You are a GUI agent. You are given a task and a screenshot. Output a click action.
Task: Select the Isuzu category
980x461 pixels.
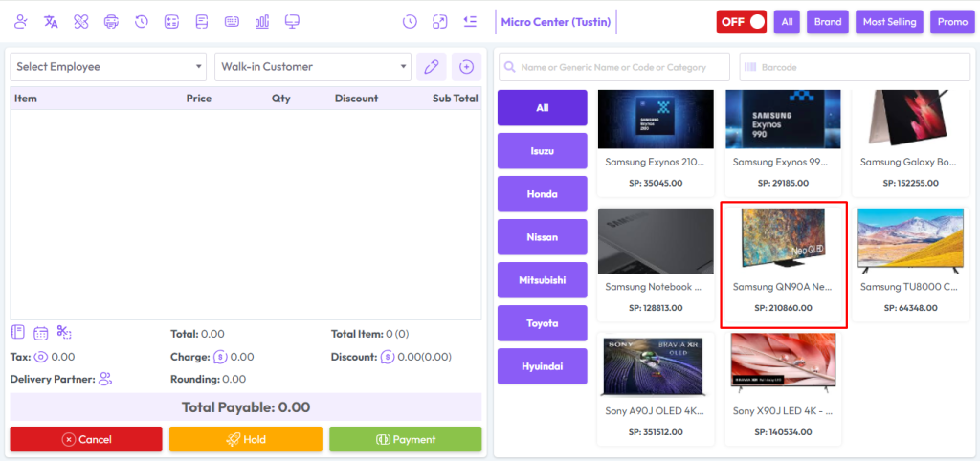pyautogui.click(x=542, y=150)
